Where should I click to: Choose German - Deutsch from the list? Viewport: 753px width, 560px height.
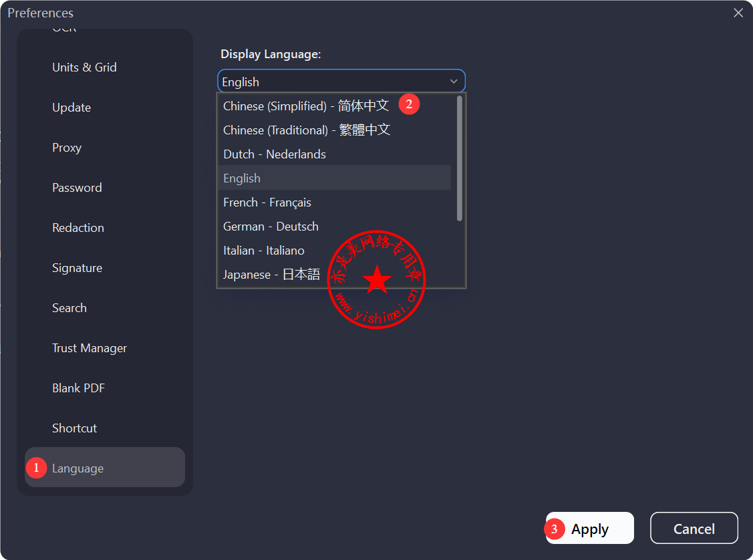[271, 227]
